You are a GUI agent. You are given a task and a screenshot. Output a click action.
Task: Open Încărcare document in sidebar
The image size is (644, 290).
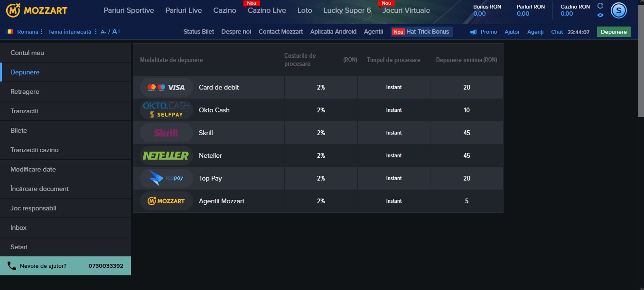click(x=65, y=189)
